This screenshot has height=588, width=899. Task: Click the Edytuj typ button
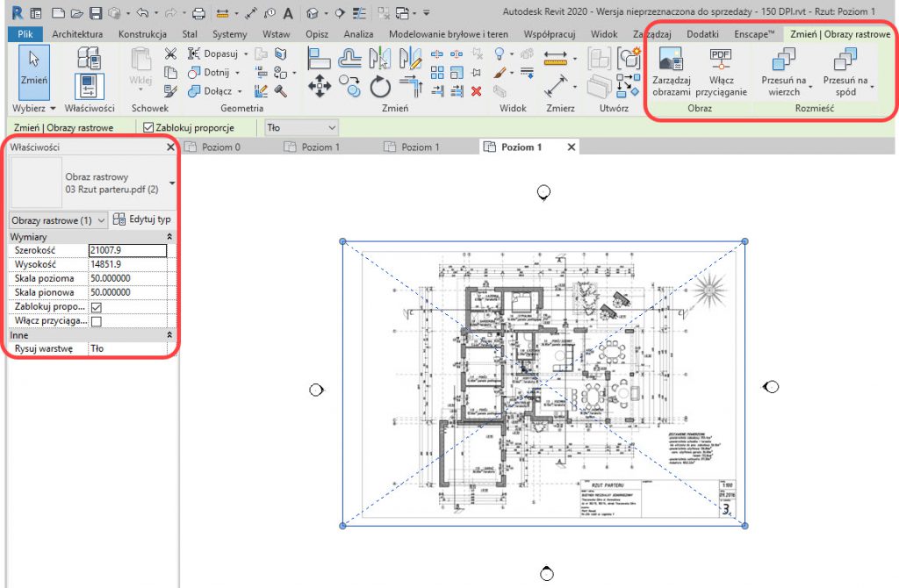[142, 219]
